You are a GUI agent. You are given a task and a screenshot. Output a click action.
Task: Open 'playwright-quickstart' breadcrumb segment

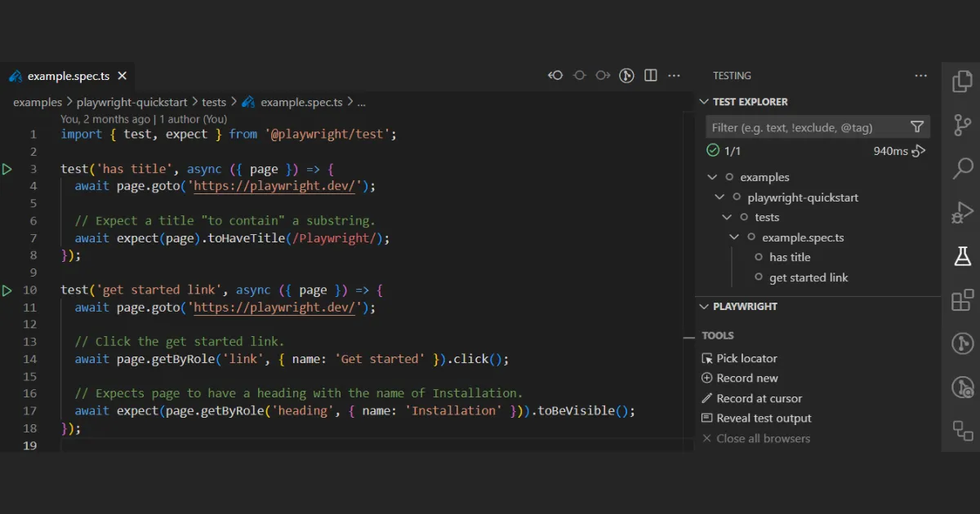(132, 103)
